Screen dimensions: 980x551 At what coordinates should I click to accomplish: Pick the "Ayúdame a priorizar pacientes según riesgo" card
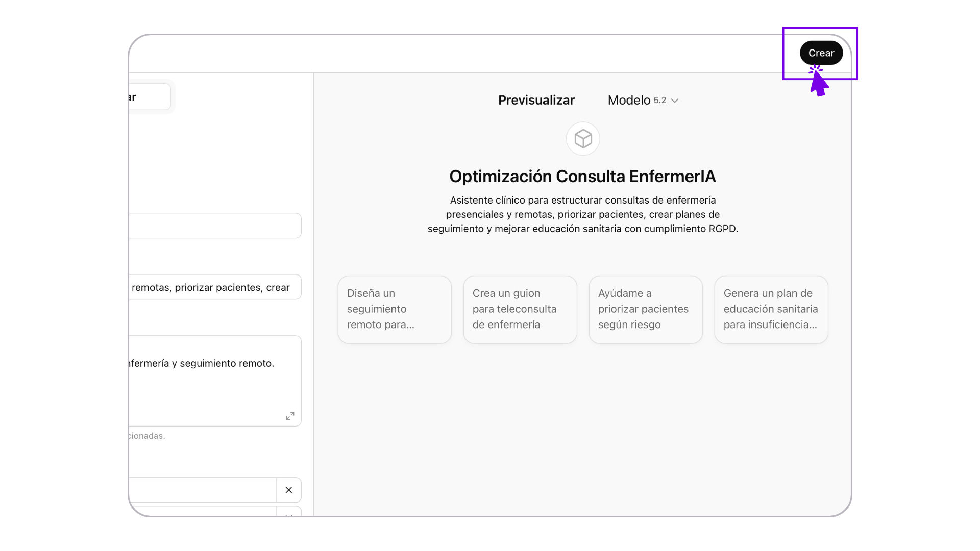pyautogui.click(x=646, y=309)
